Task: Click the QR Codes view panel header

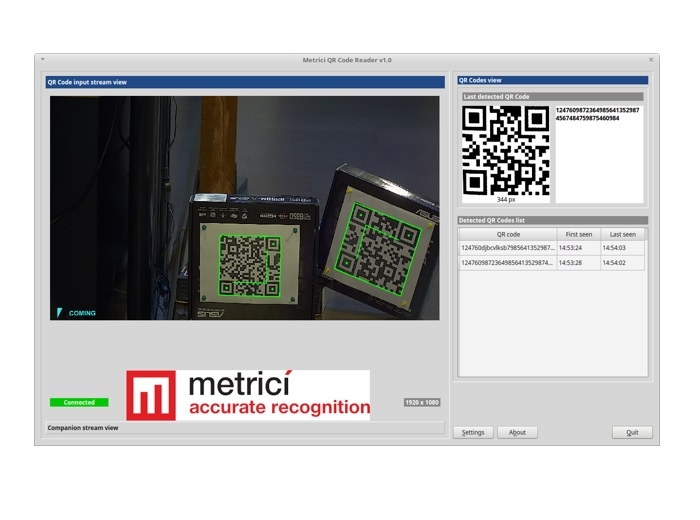Action: coord(553,80)
